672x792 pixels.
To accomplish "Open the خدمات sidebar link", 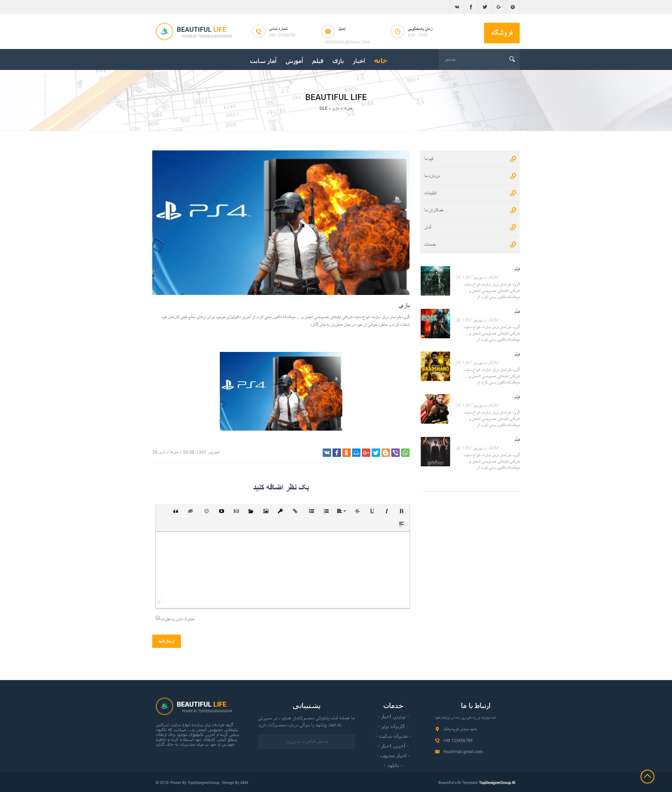I will pos(470,245).
